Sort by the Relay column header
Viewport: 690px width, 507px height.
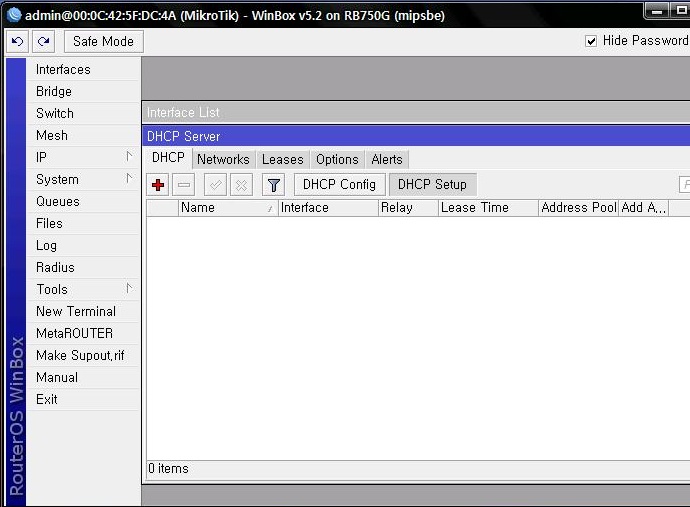click(x=408, y=208)
